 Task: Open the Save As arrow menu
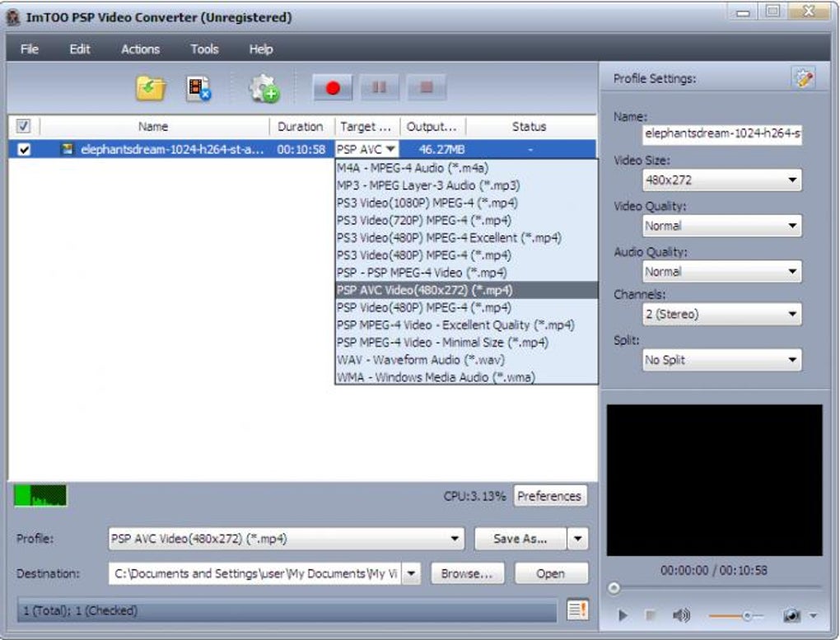point(577,539)
